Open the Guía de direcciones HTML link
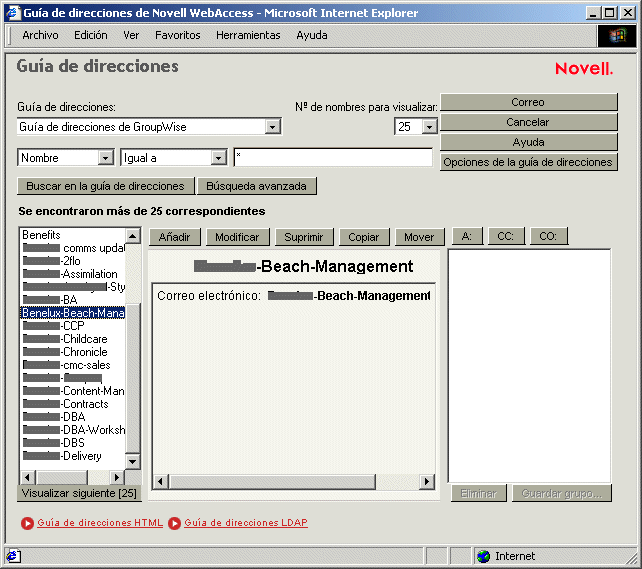The image size is (642, 569). [x=100, y=523]
